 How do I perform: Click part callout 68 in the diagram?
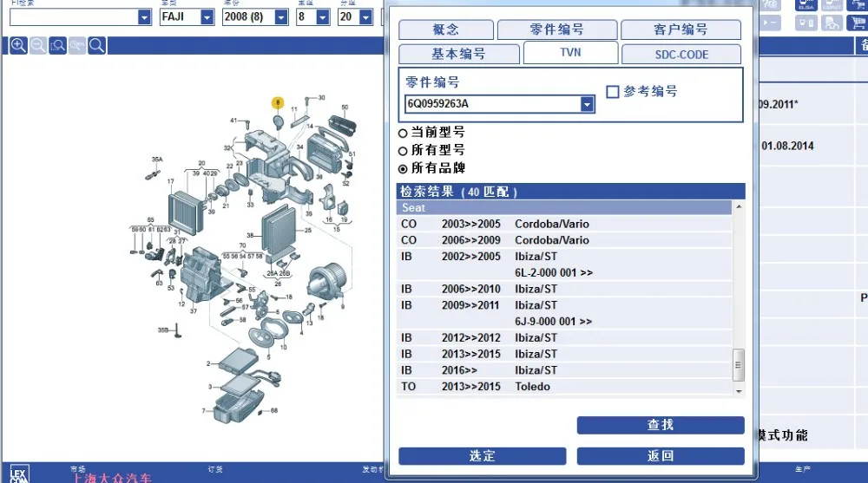(274, 410)
